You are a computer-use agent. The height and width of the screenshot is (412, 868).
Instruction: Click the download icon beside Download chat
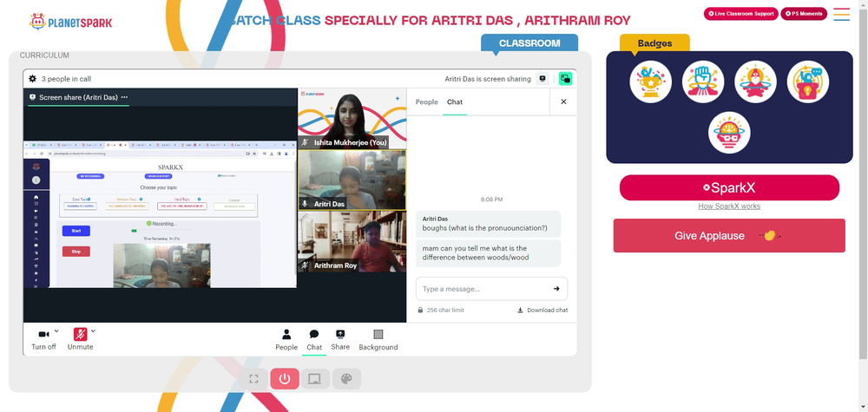point(520,311)
